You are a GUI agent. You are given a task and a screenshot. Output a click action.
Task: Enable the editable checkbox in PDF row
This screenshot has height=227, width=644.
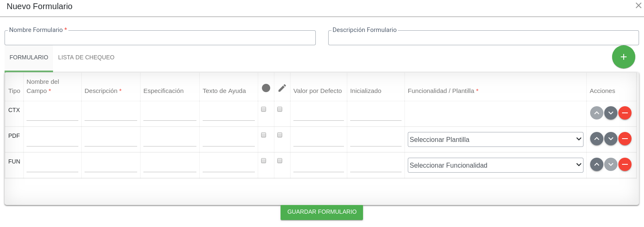(x=280, y=135)
